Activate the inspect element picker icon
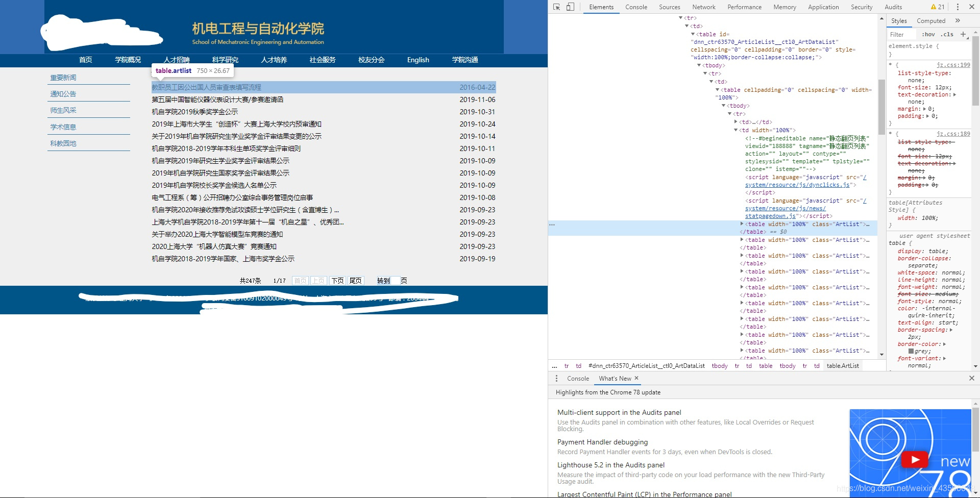980x498 pixels. click(x=556, y=7)
